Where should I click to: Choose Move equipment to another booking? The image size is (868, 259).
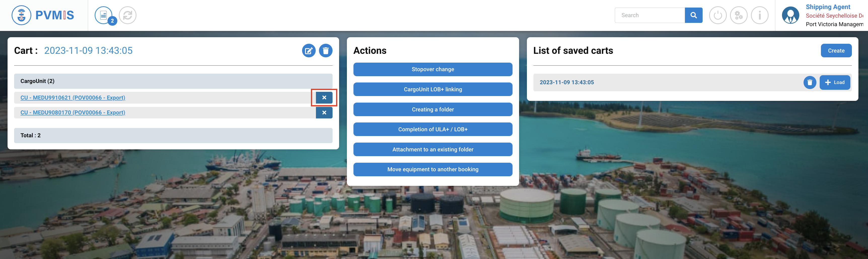432,169
